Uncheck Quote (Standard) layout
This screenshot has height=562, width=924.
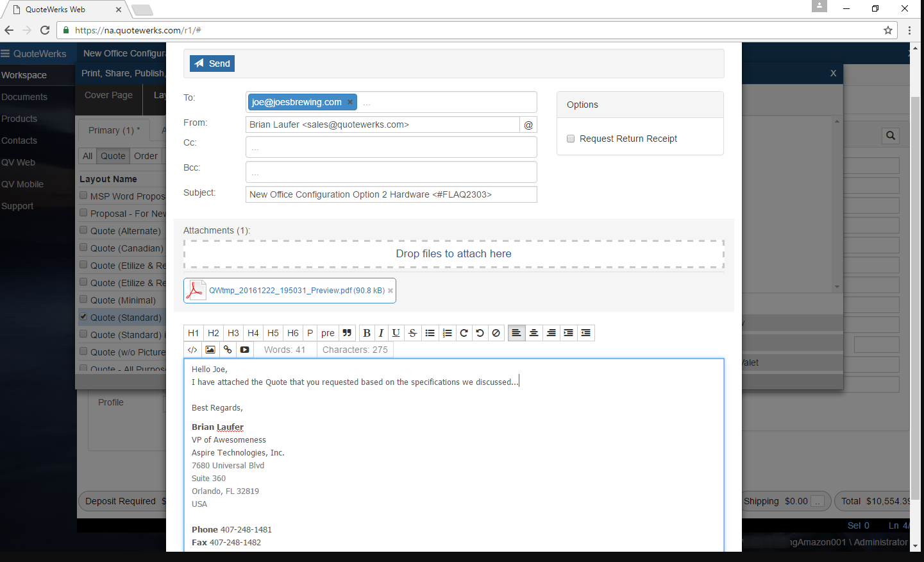point(83,317)
